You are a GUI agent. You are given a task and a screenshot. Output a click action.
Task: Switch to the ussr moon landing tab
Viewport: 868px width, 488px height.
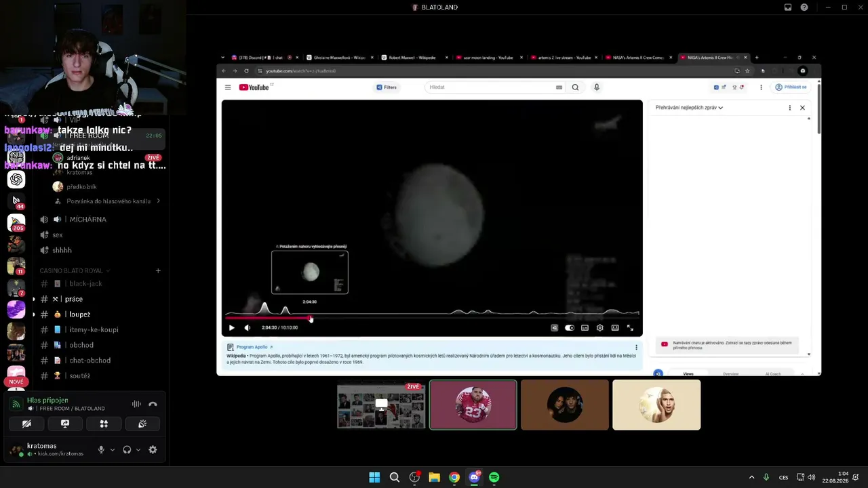click(488, 58)
